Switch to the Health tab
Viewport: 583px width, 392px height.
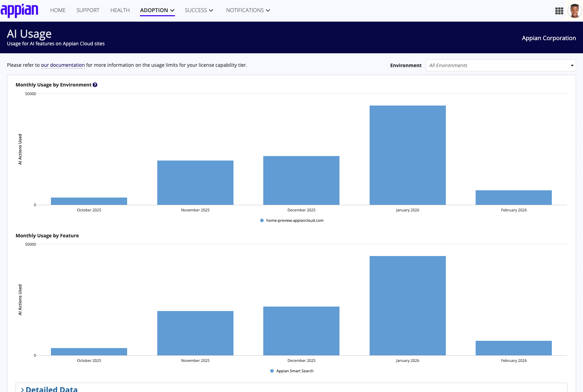click(x=120, y=10)
